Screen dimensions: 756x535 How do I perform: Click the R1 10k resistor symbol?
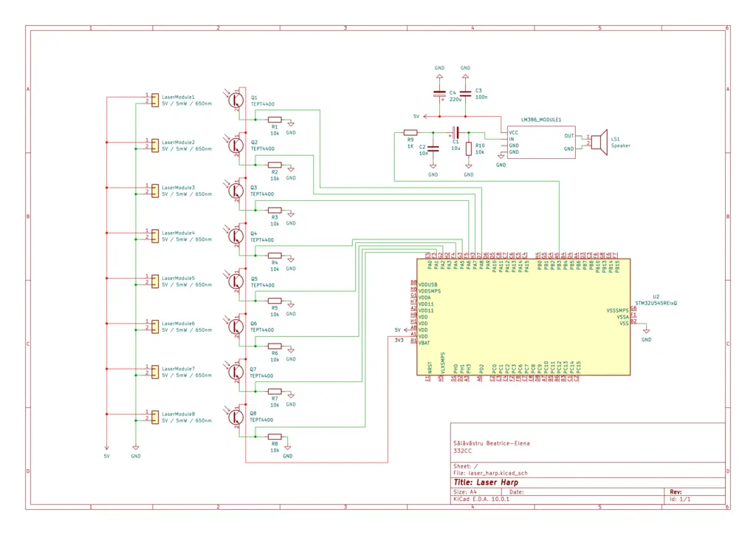point(275,119)
